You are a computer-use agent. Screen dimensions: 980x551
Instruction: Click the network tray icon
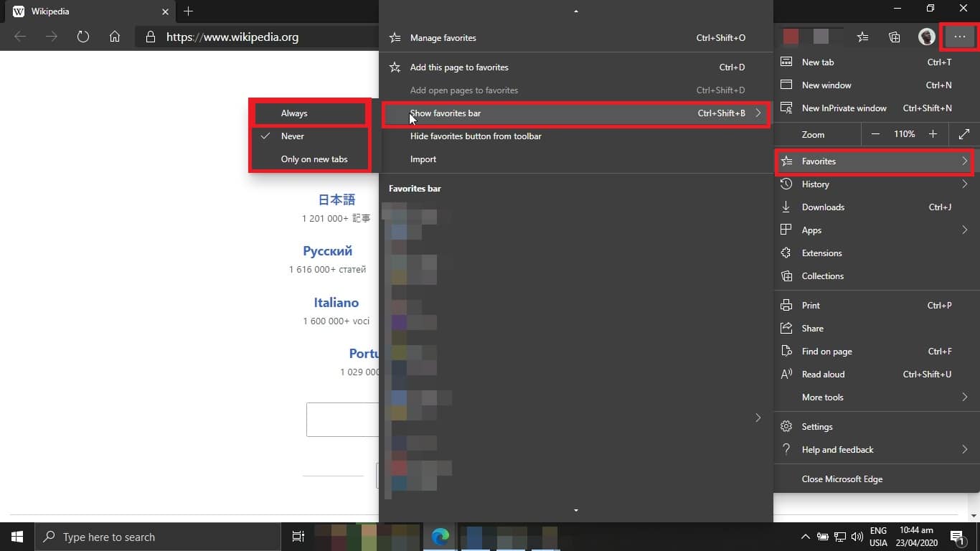(839, 537)
